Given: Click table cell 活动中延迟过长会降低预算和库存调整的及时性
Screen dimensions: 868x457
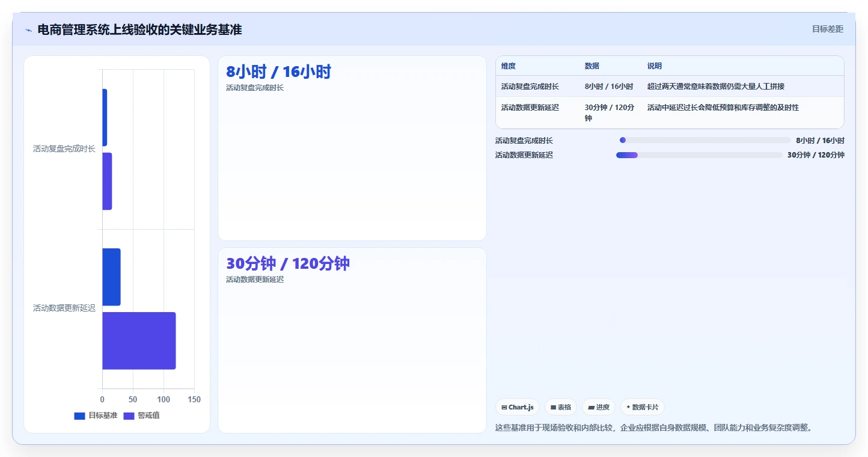Looking at the screenshot, I should pos(723,108).
